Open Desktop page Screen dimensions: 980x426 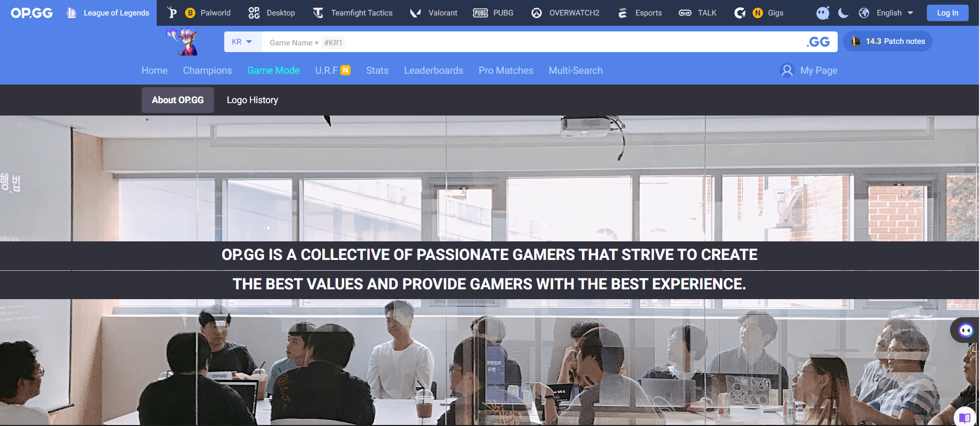pos(281,13)
